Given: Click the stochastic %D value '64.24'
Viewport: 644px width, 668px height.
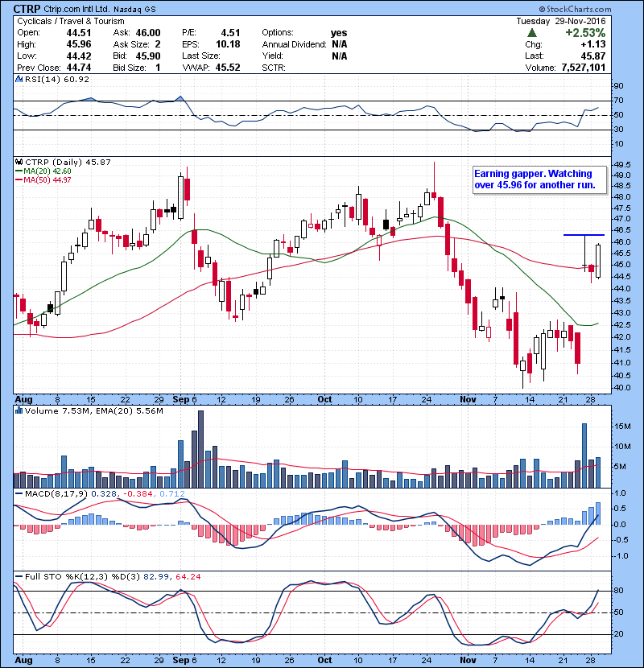Looking at the screenshot, I should [x=188, y=576].
